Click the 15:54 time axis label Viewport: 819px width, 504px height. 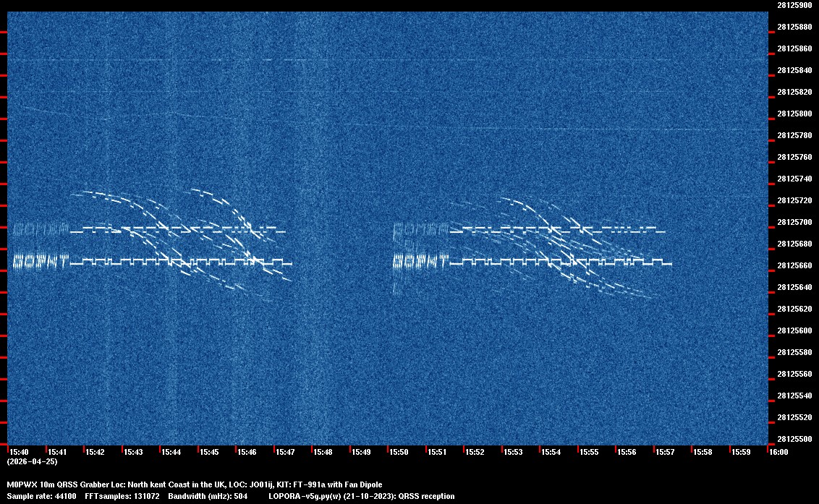551,452
